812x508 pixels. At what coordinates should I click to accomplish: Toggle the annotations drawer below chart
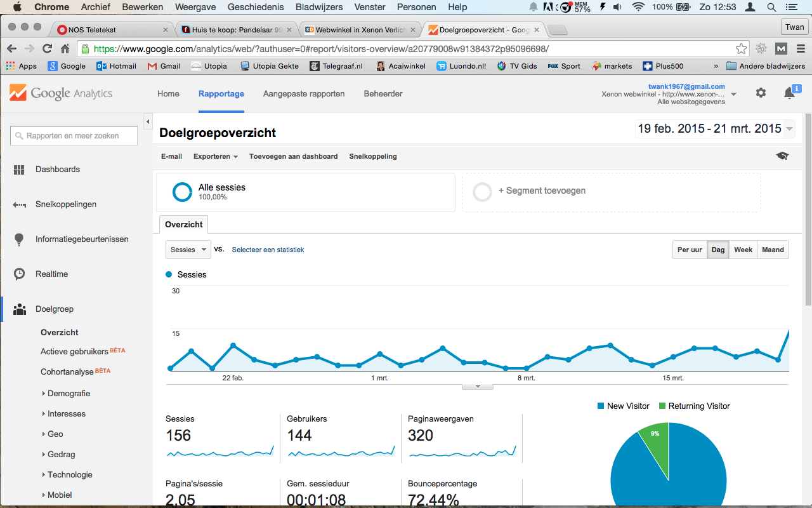(478, 386)
